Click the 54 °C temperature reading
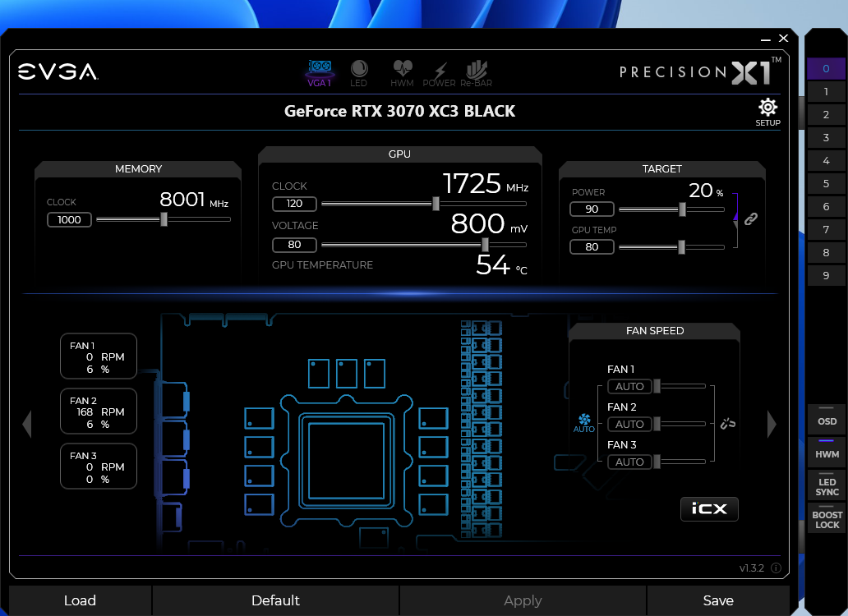 (x=501, y=264)
